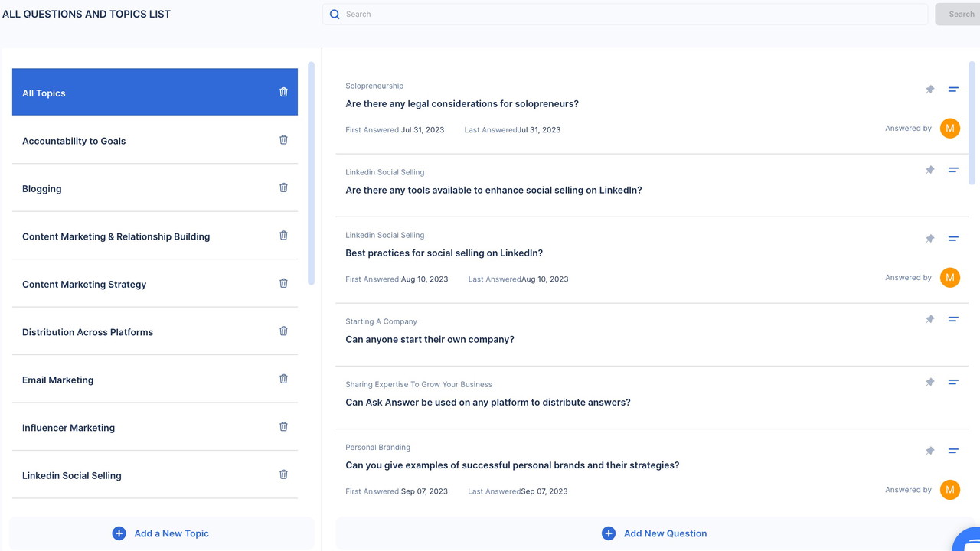Screen dimensions: 980x551
Task: Pin the solopreneurs legal considerations question
Action: pos(929,90)
